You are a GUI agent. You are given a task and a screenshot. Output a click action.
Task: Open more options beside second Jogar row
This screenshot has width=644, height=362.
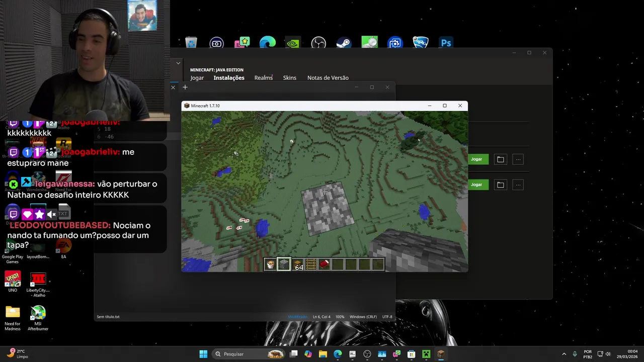coord(518,185)
